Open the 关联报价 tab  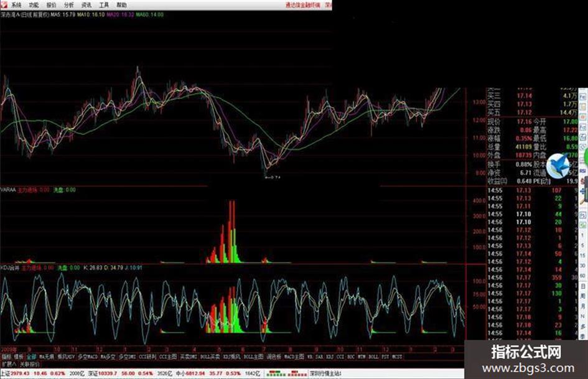click(x=29, y=364)
